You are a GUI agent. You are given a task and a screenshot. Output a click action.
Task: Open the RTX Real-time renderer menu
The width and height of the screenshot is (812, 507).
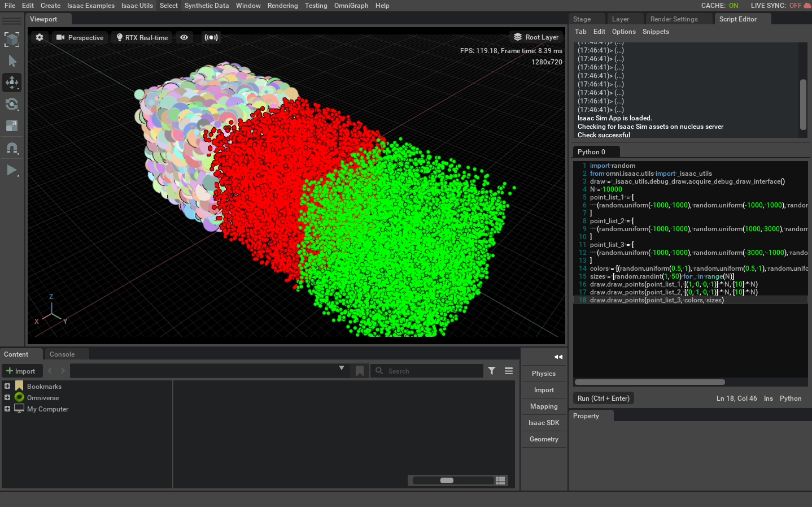point(142,37)
